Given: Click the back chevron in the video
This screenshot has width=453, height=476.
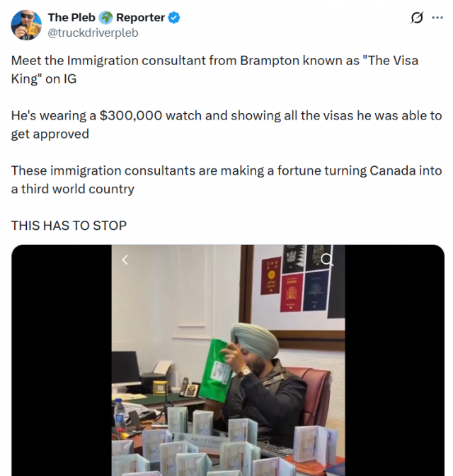Looking at the screenshot, I should (x=125, y=260).
